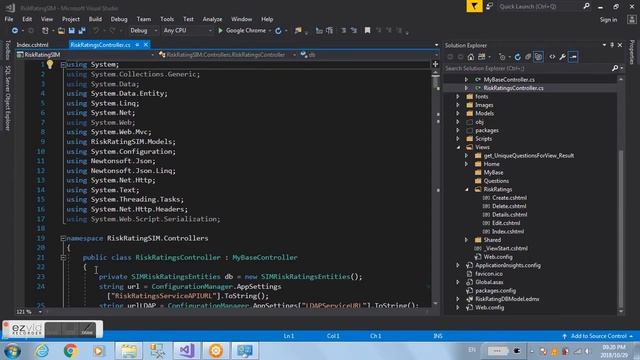Collapse the RiskRatings folder

click(467, 189)
